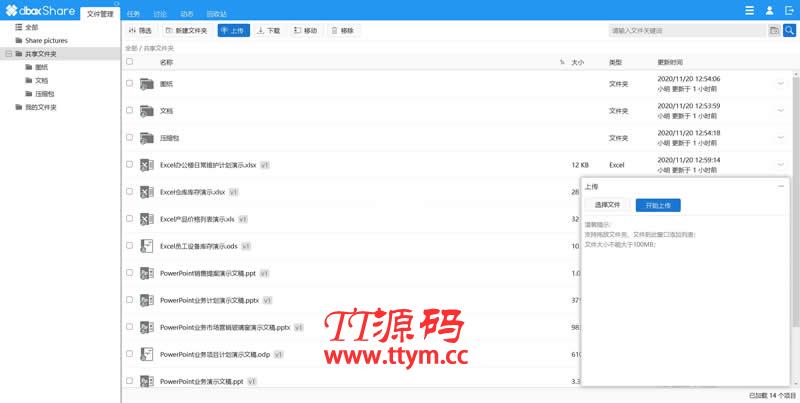The width and height of the screenshot is (800, 403).
Task: Expand the 压缩包 row action chevron
Action: [781, 137]
